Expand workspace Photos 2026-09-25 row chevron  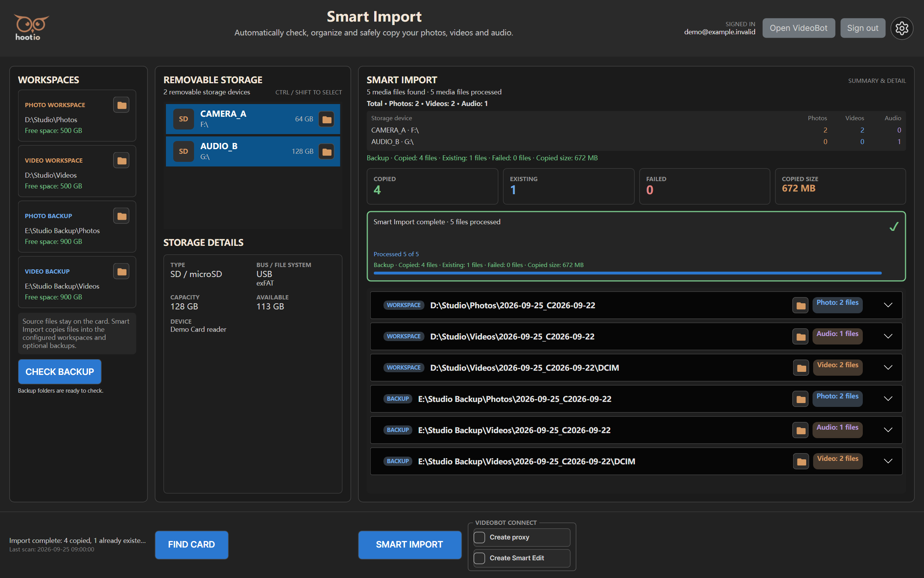pyautogui.click(x=888, y=305)
